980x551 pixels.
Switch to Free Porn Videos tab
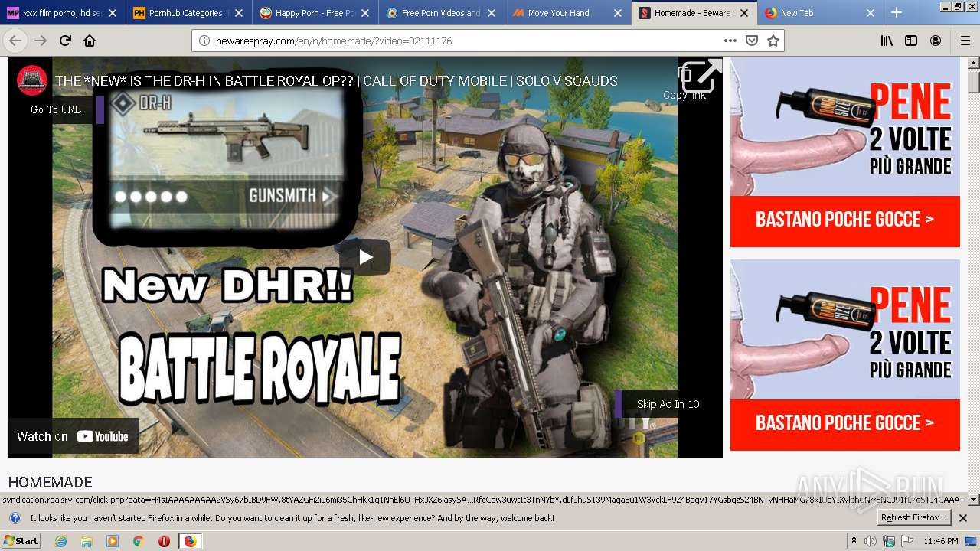[x=441, y=13]
